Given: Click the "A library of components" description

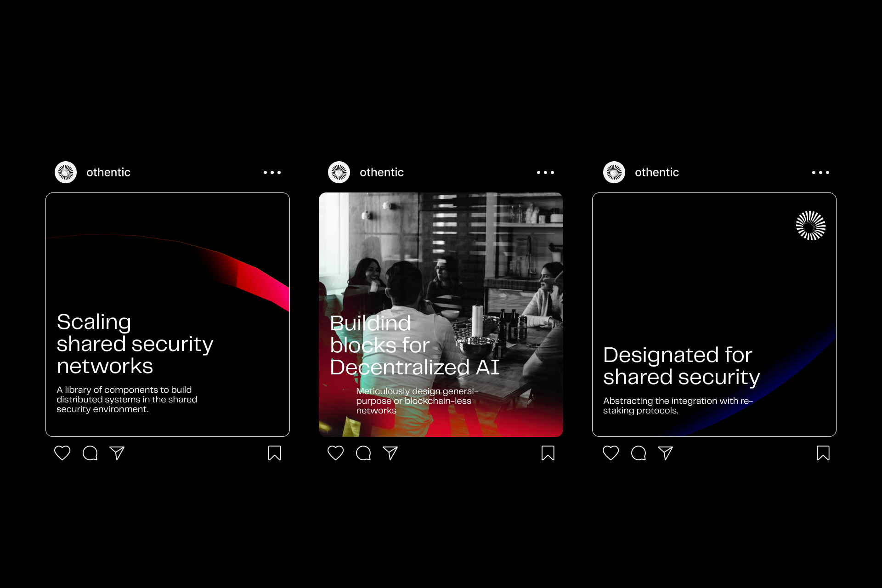Looking at the screenshot, I should [x=127, y=399].
